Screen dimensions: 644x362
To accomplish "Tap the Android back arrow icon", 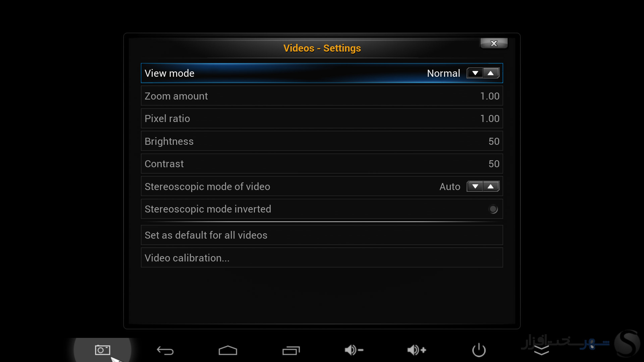I will point(165,351).
